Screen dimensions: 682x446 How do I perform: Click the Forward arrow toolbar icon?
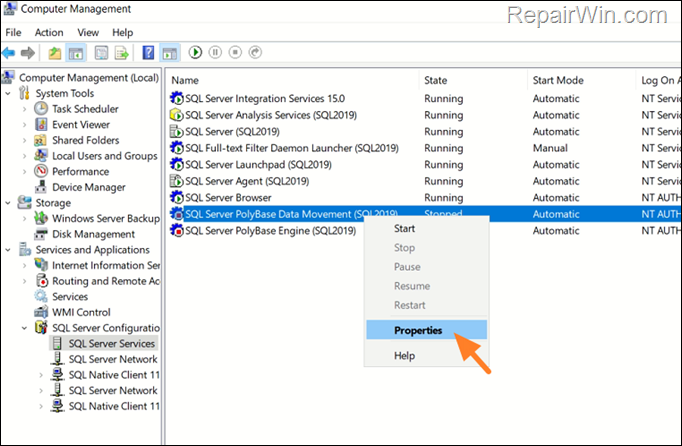28,53
